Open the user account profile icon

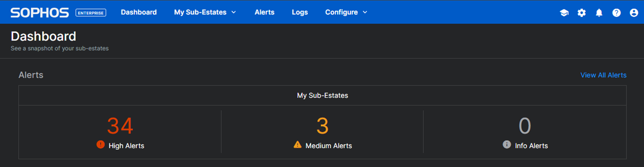pyautogui.click(x=634, y=13)
